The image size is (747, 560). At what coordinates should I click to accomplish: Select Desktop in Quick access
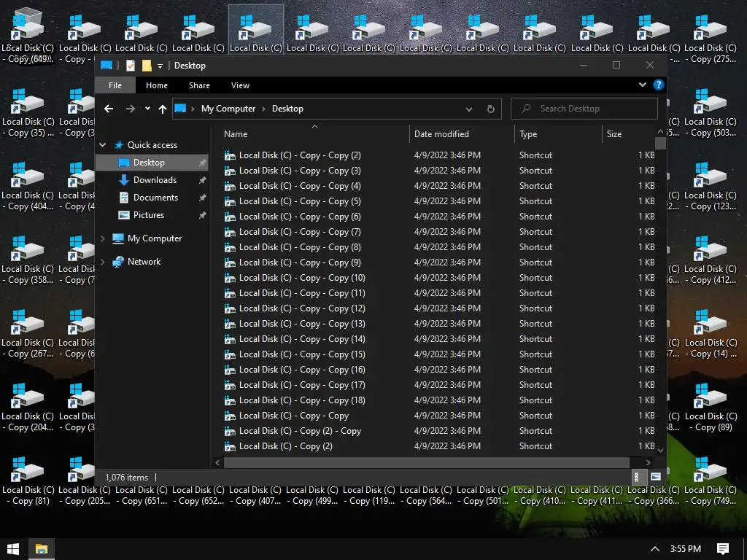click(152, 163)
